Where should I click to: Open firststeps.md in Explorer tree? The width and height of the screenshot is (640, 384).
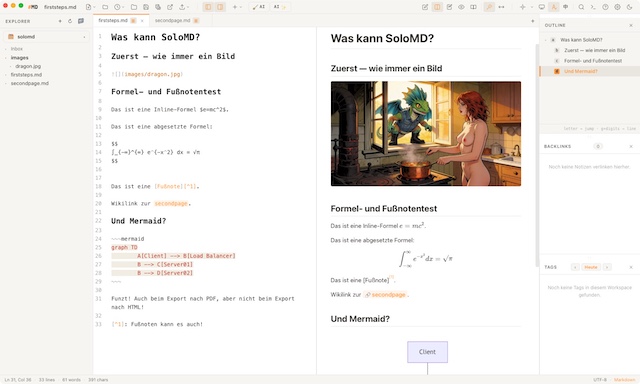coord(26,75)
